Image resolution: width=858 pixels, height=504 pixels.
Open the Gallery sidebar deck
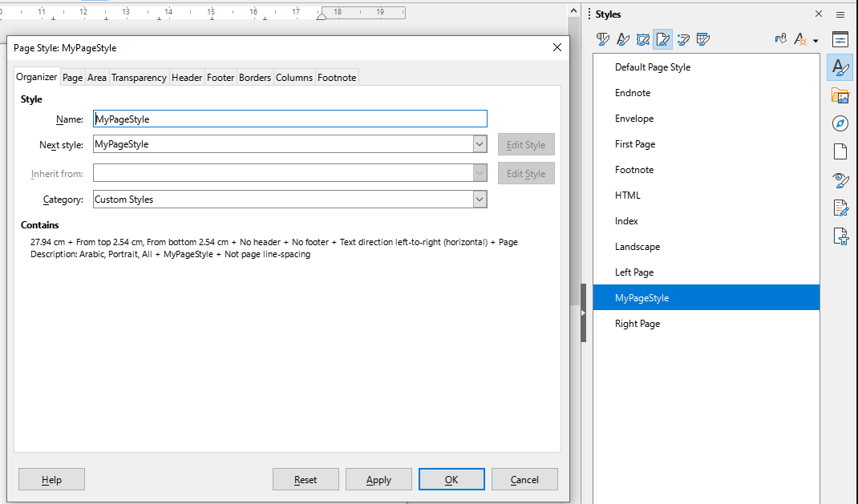[840, 96]
